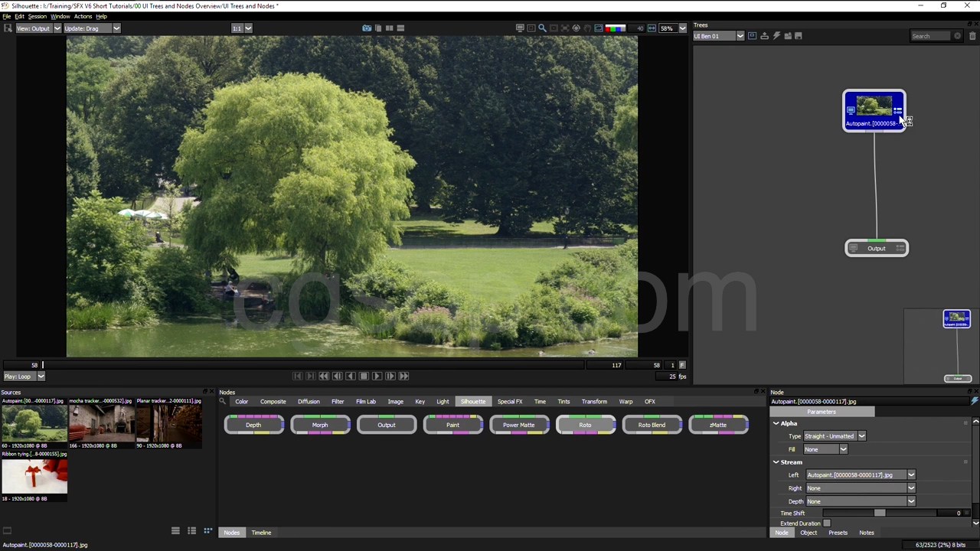Select the Film Lab node category tab
This screenshot has width=980, height=551.
[x=366, y=401]
